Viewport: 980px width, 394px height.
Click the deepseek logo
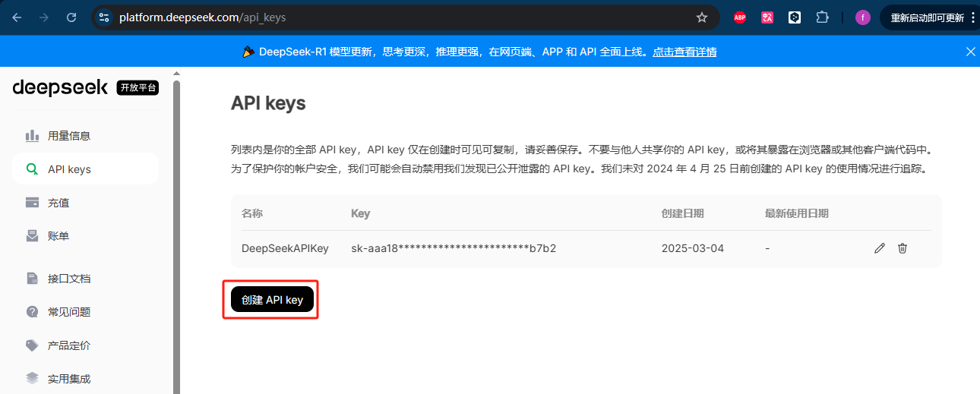(61, 87)
